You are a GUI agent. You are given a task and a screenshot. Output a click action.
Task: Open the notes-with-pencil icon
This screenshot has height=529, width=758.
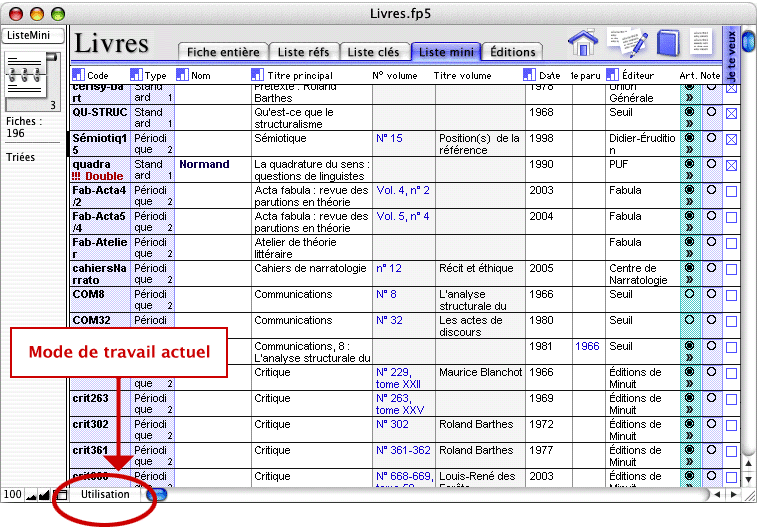tap(627, 43)
